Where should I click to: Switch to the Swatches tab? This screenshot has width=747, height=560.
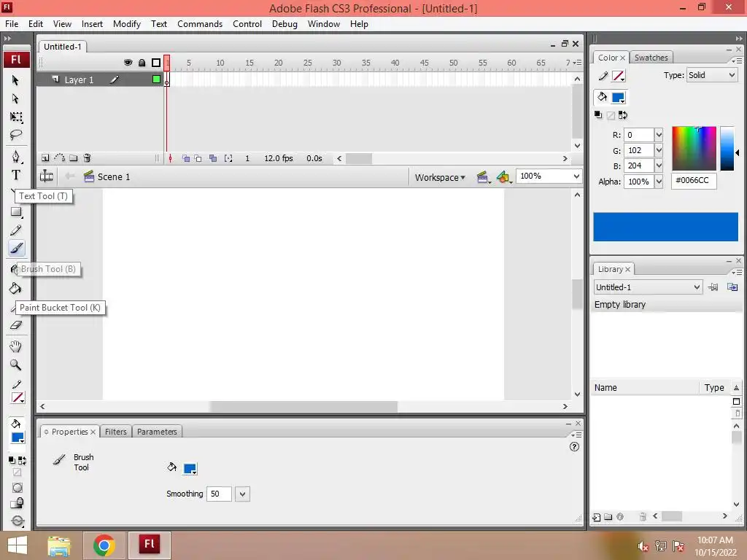(651, 58)
